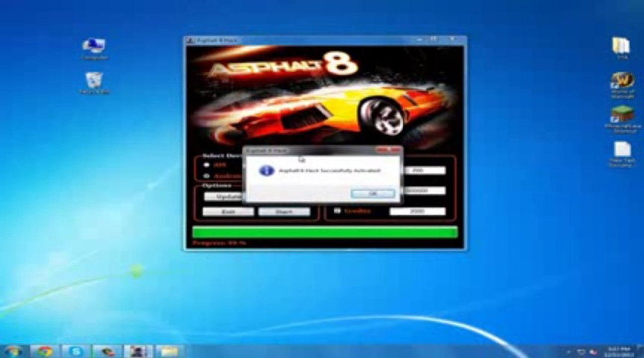Open Skype from the taskbar
644x358 pixels.
click(x=76, y=351)
